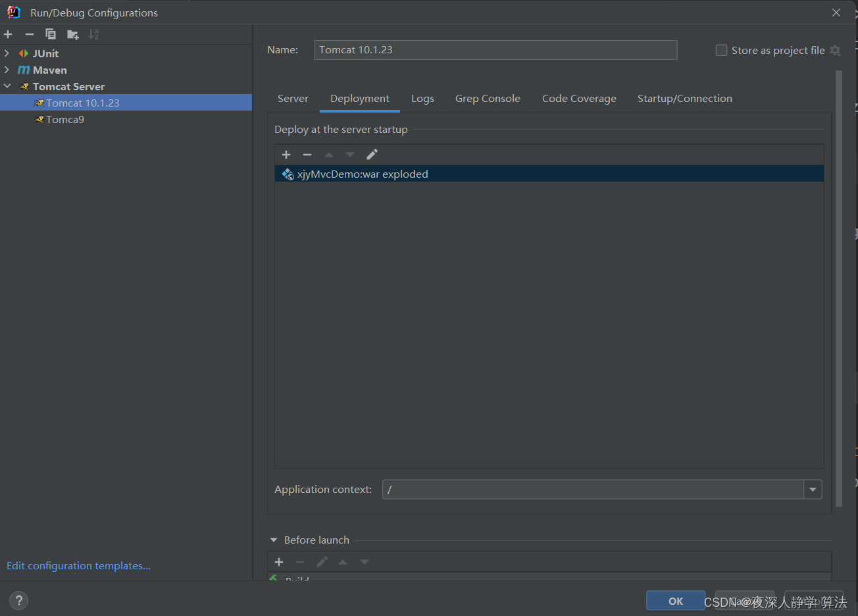This screenshot has width=858, height=616.
Task: Select Tomcat Server group
Action: (68, 86)
